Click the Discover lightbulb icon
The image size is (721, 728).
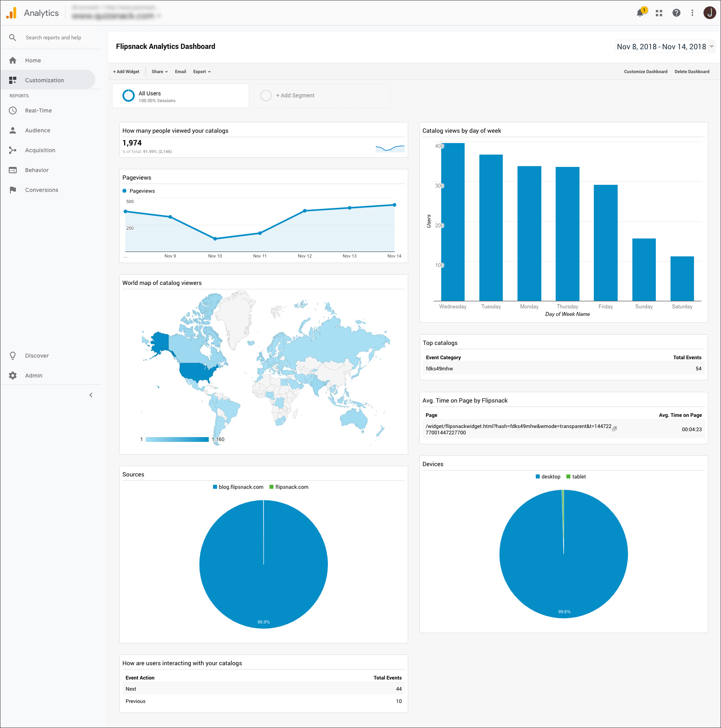coord(13,356)
